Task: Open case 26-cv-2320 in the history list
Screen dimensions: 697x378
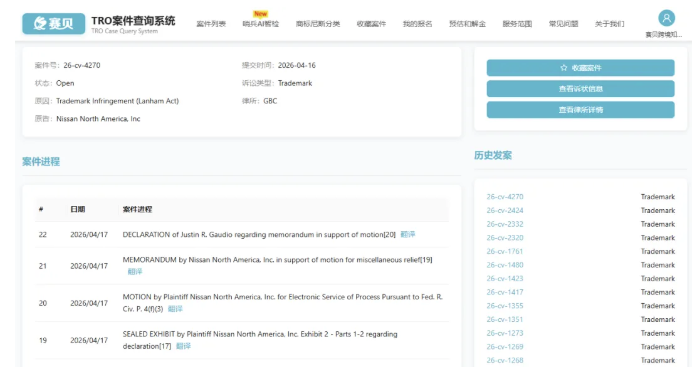Action: [505, 237]
